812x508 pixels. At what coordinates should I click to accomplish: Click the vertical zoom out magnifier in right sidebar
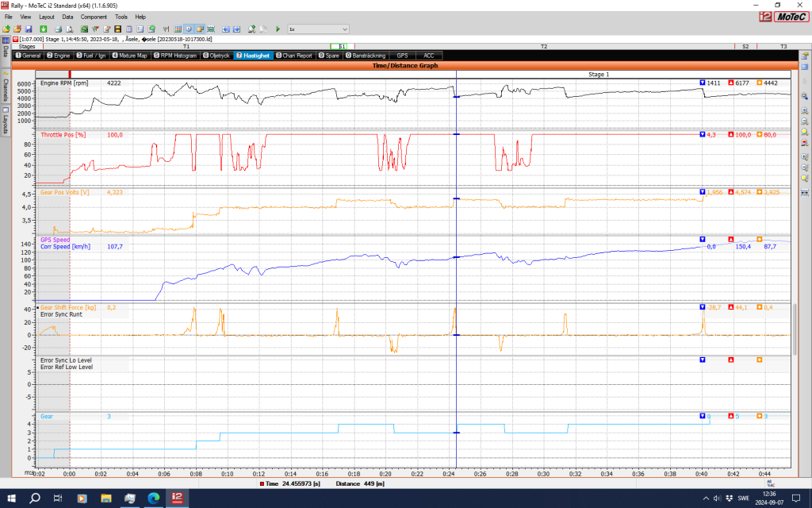(804, 167)
